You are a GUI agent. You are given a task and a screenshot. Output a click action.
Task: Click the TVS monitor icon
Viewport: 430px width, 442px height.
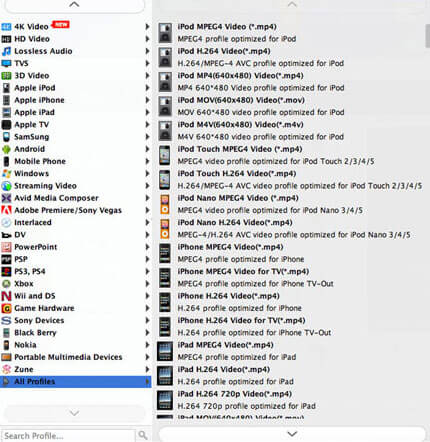[6, 63]
